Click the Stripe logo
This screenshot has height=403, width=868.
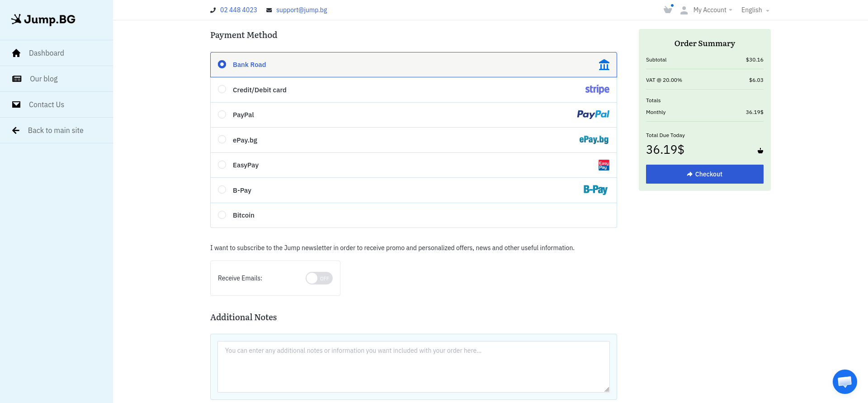tap(597, 90)
